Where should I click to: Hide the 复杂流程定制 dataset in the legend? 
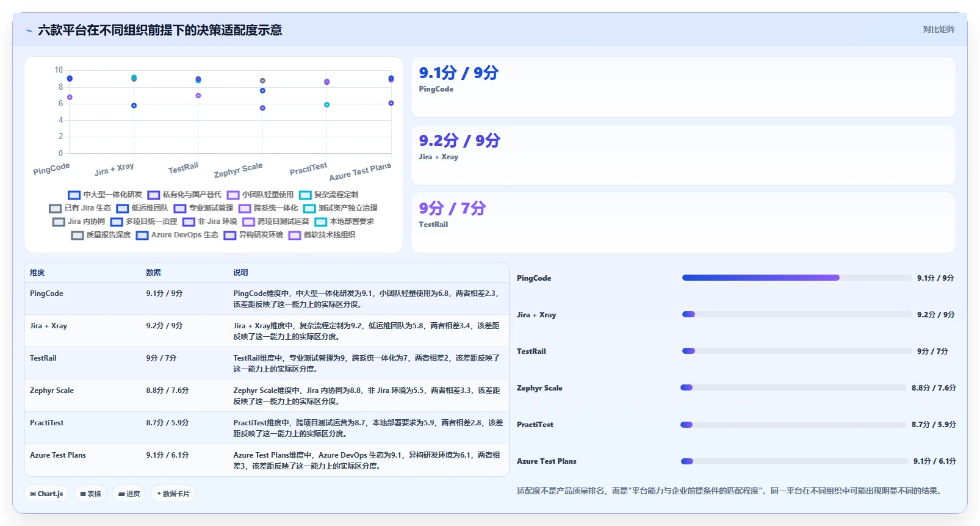pos(329,195)
